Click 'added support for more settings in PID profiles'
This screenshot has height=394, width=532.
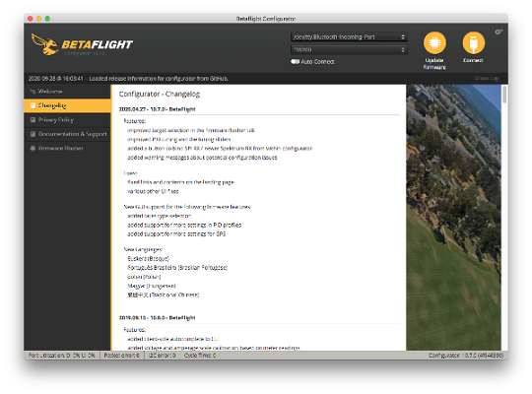pos(184,225)
